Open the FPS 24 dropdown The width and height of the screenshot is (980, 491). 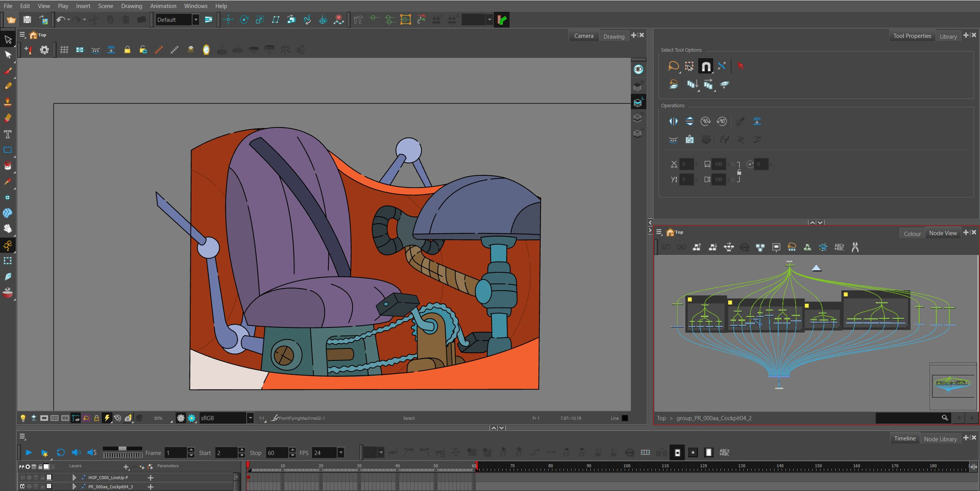[341, 453]
